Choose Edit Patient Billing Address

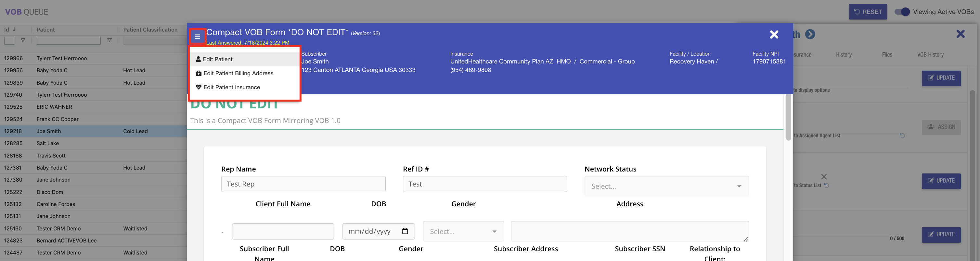tap(238, 73)
